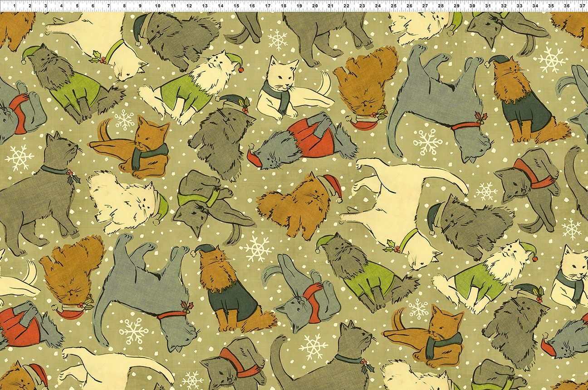588x390 pixels.
Task: Click the ruler number 5
Action: (77, 6)
